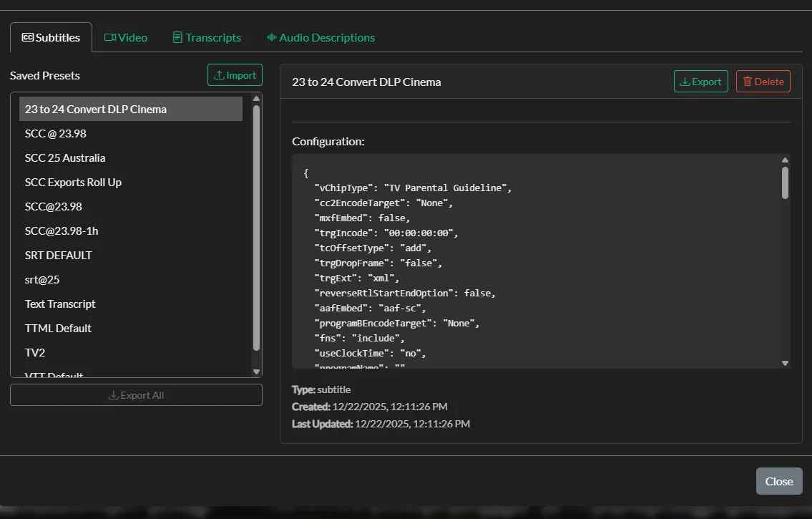Screen dimensions: 812x519
Task: Close the presets dialog
Action: 779,481
